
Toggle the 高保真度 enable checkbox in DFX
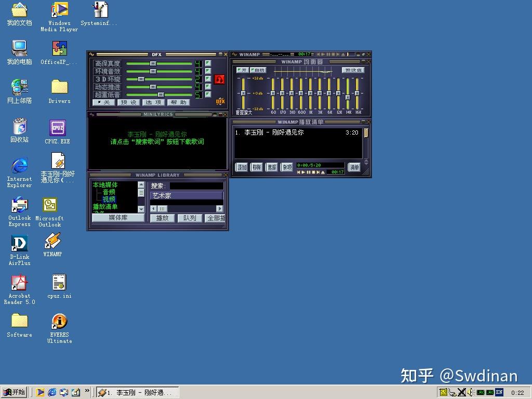point(208,63)
